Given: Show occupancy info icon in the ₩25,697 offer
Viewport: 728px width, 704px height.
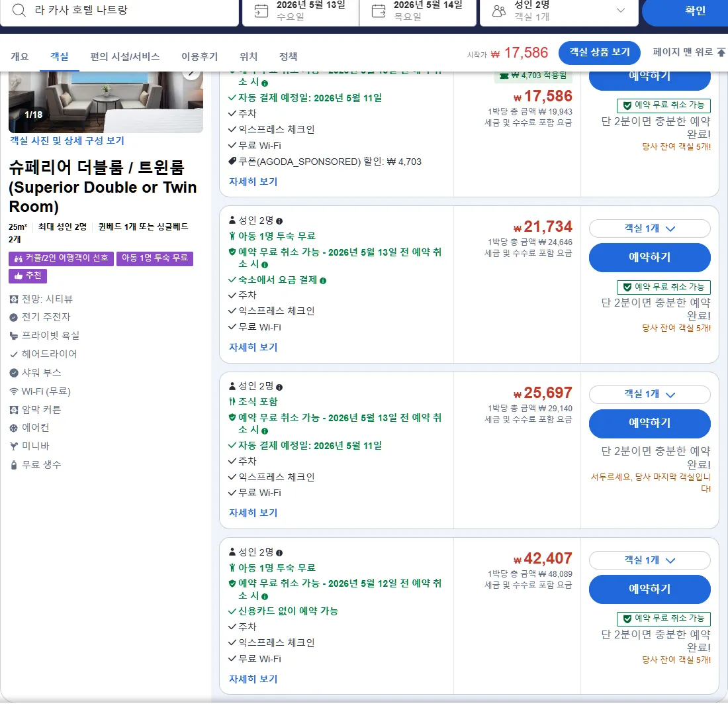Looking at the screenshot, I should click(279, 387).
